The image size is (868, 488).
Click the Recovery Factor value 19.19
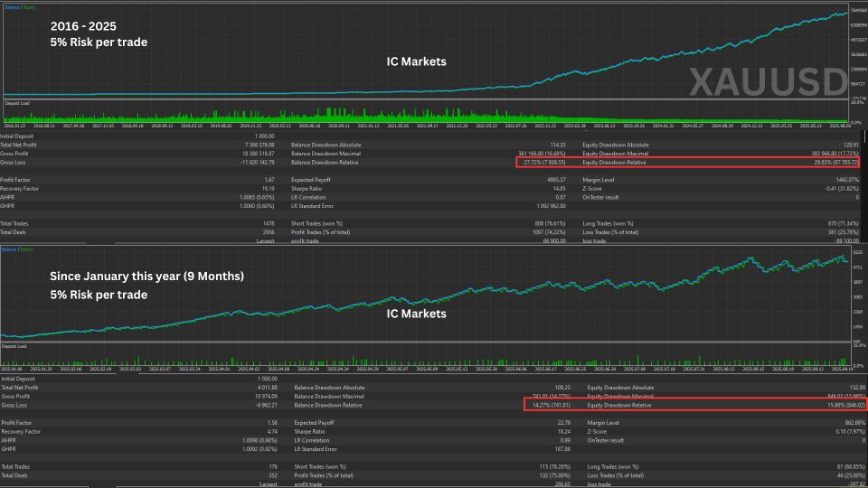[269, 189]
